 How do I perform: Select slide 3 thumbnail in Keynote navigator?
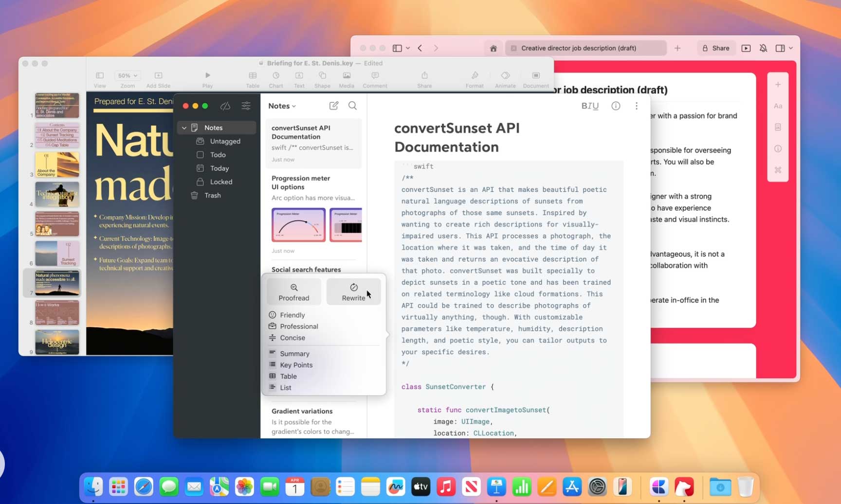pos(57,164)
